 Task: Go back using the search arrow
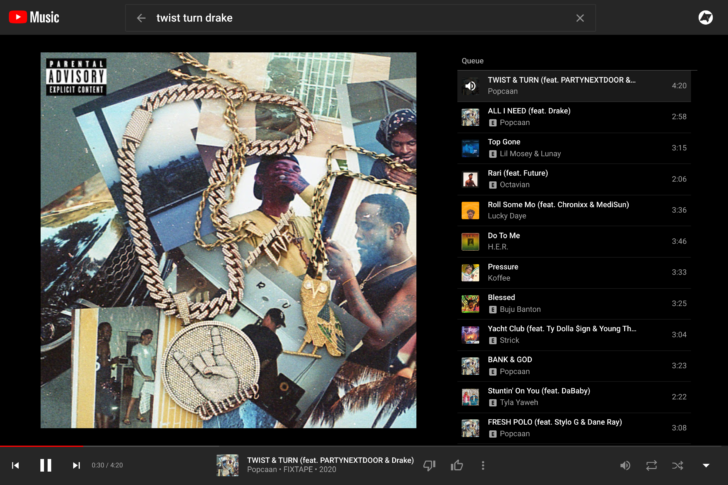[x=141, y=18]
